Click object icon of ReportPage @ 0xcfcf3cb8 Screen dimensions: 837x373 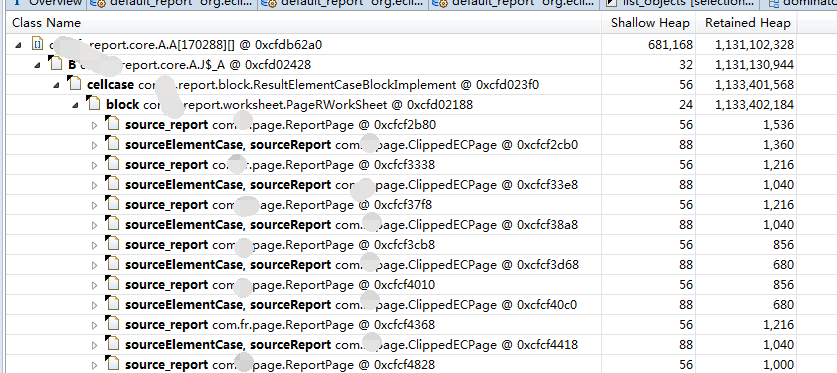click(x=112, y=244)
